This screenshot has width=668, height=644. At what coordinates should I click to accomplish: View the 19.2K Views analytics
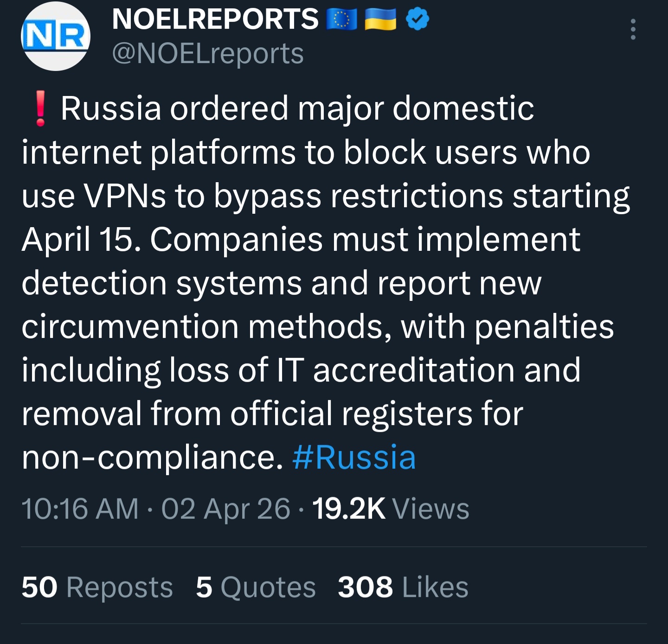pyautogui.click(x=391, y=509)
